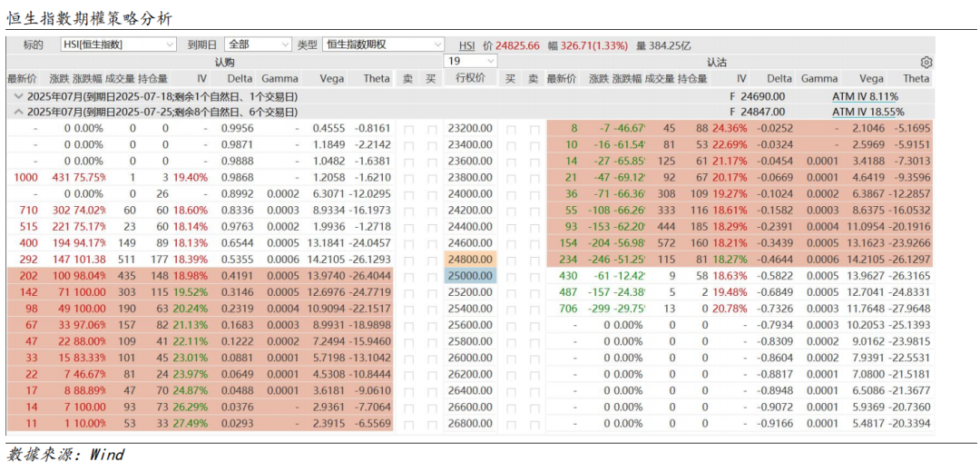The width and height of the screenshot is (980, 472).
Task: Click put IV value 20.78%
Action: point(730,308)
